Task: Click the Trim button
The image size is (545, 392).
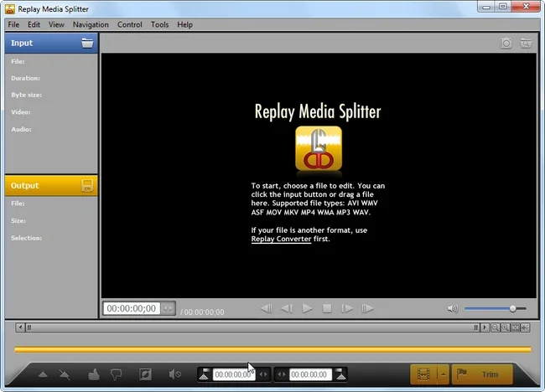Action: tap(482, 374)
